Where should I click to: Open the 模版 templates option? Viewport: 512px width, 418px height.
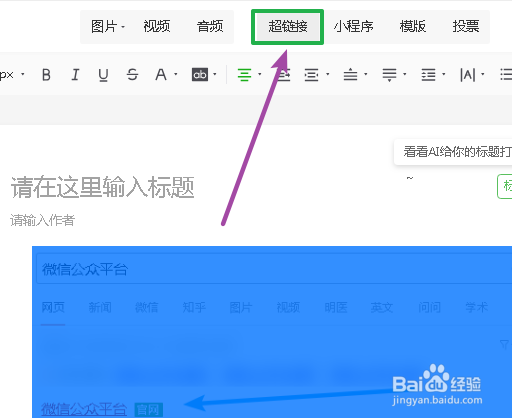tap(413, 26)
